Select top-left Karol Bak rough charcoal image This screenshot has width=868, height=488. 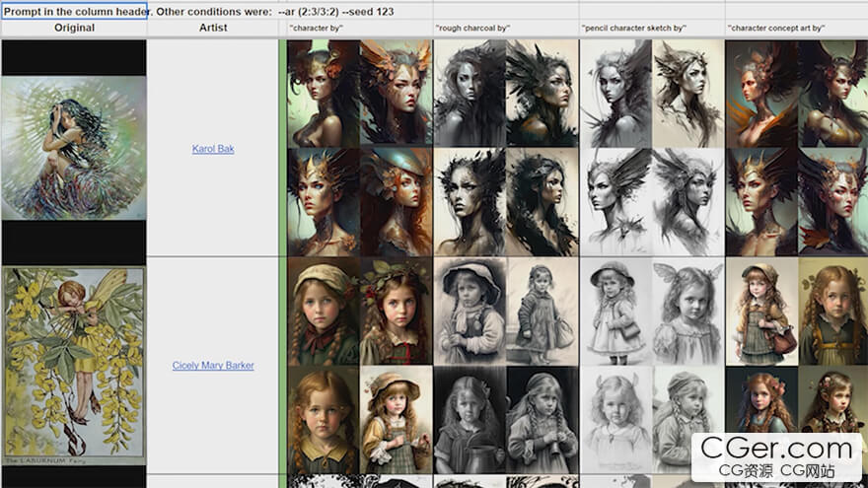[x=470, y=94]
